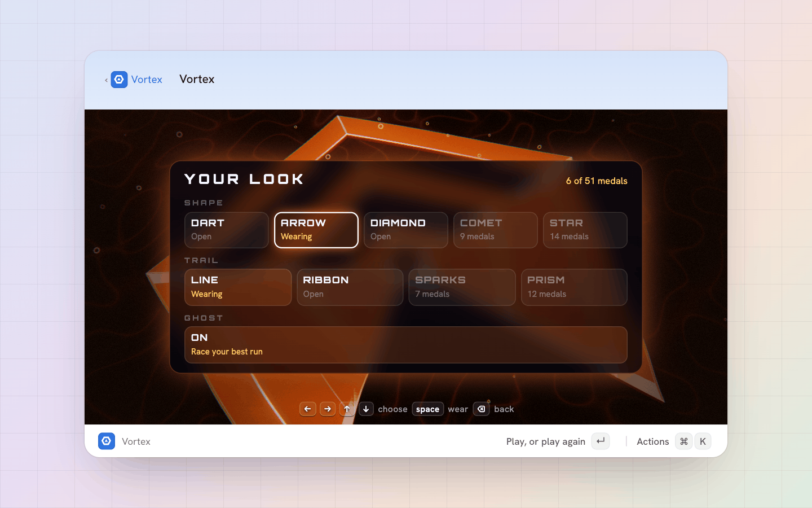The height and width of the screenshot is (508, 812).
Task: Select the Arrow shape
Action: point(316,230)
